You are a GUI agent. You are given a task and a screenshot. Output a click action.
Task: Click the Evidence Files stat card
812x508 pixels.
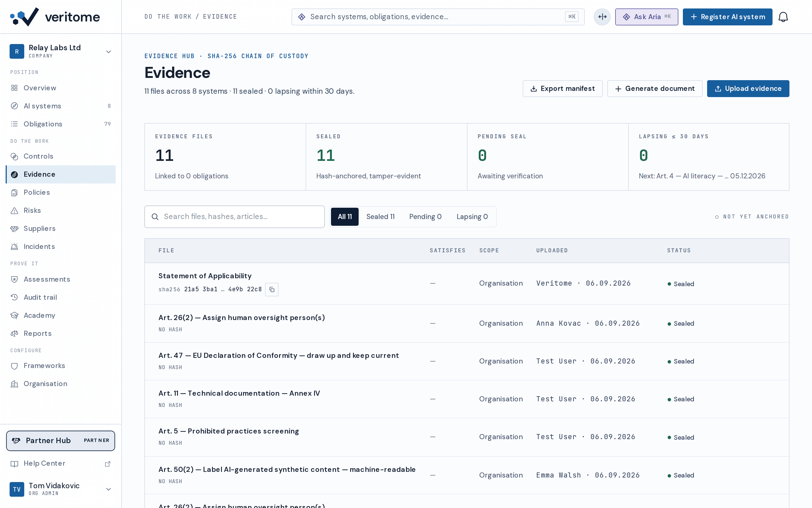tap(225, 157)
